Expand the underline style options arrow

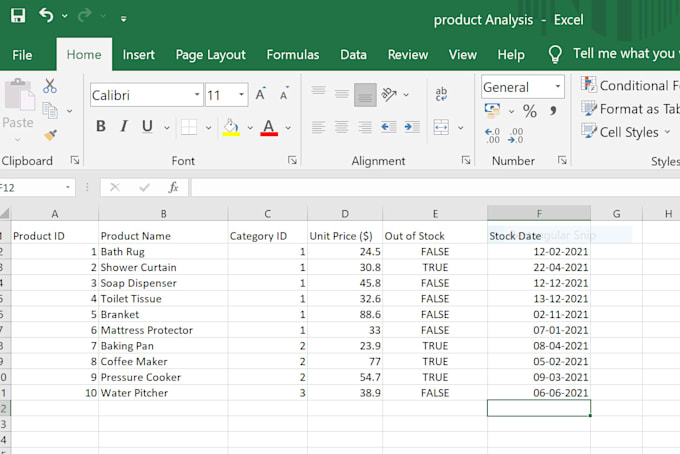(167, 127)
